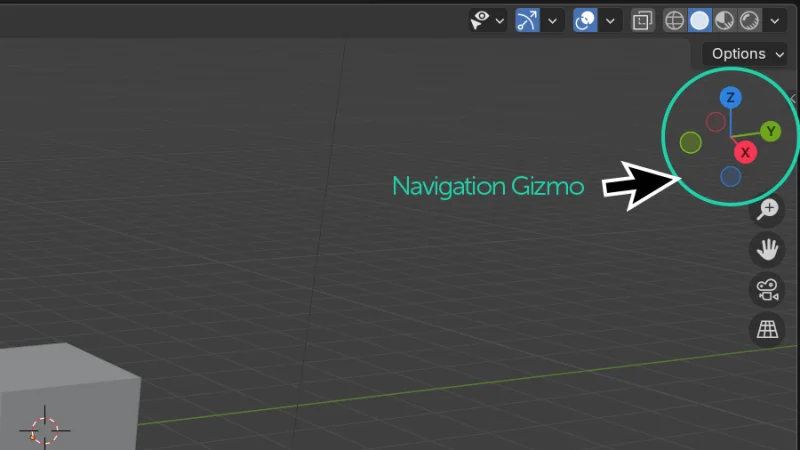Click the red X axis on gizmo
800x450 pixels.
745,152
